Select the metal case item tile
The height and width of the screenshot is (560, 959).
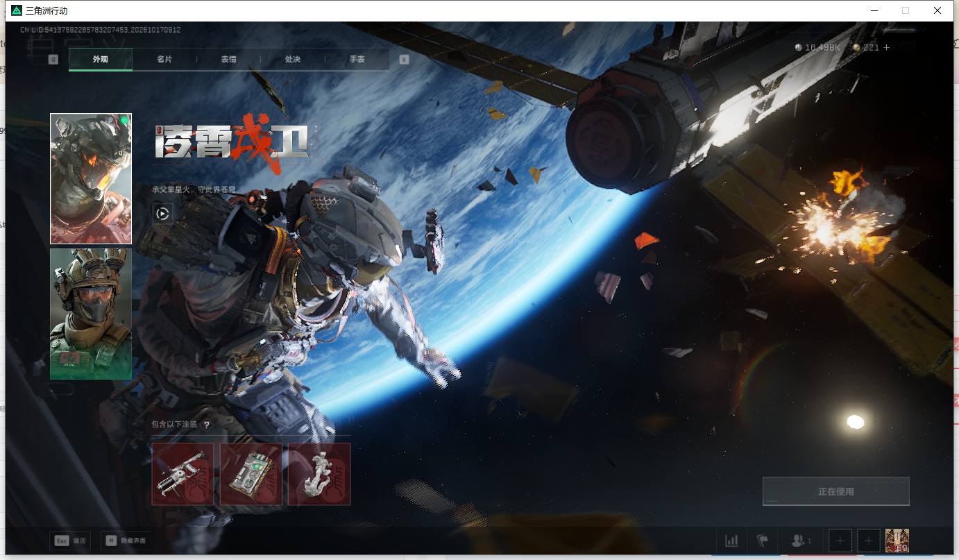click(251, 474)
